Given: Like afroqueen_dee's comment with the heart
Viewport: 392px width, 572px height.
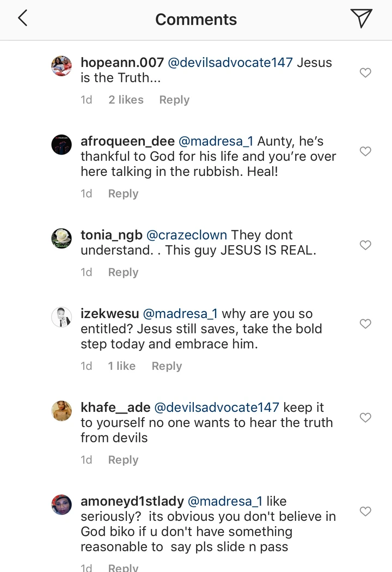Looking at the screenshot, I should pyautogui.click(x=366, y=151).
